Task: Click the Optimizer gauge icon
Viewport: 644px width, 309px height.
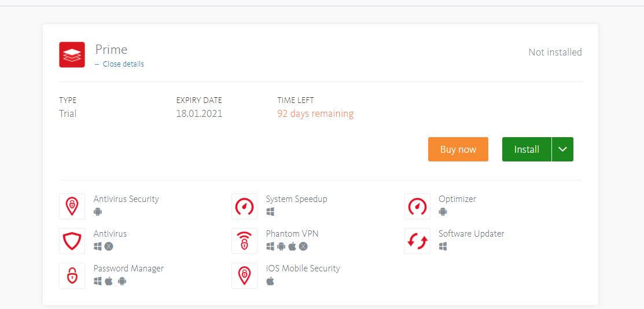Action: click(x=417, y=206)
